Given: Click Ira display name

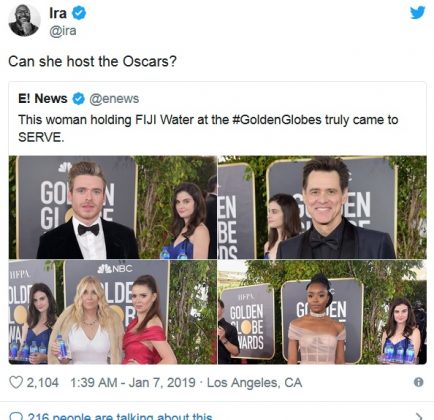Looking at the screenshot, I should tap(58, 13).
